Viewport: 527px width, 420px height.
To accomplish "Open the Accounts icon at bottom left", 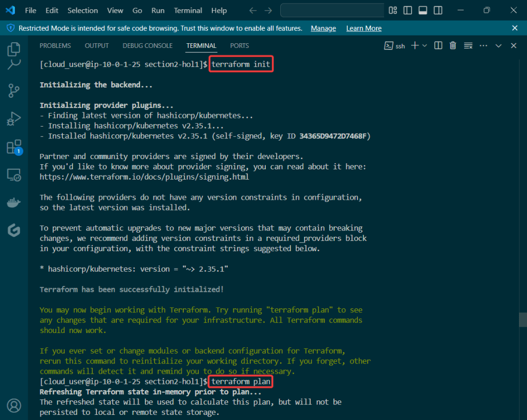I will point(14,405).
